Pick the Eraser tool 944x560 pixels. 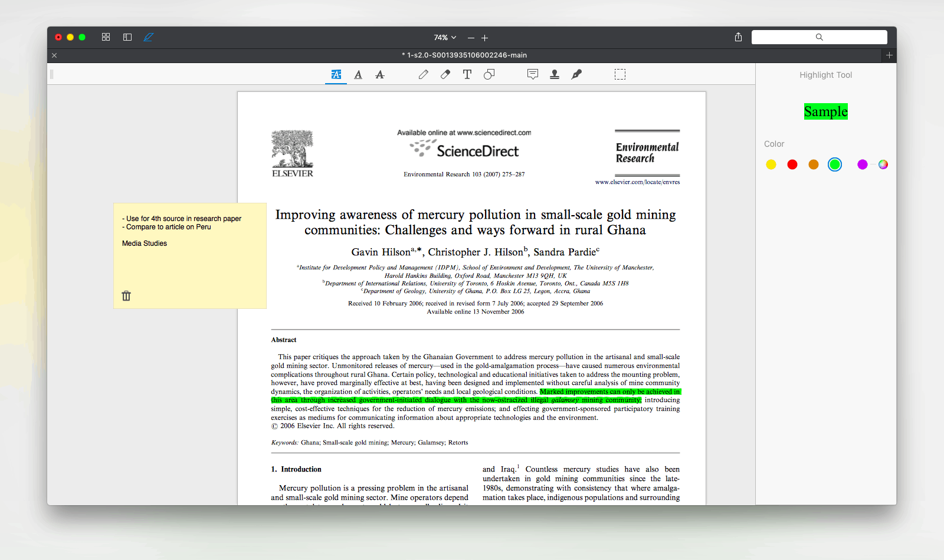pos(445,74)
